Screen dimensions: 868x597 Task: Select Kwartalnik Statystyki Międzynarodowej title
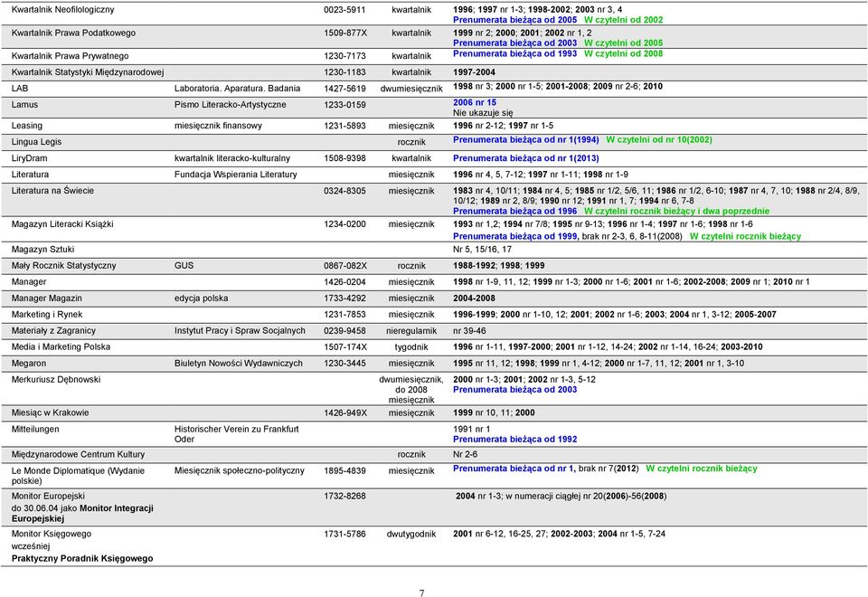click(x=88, y=72)
